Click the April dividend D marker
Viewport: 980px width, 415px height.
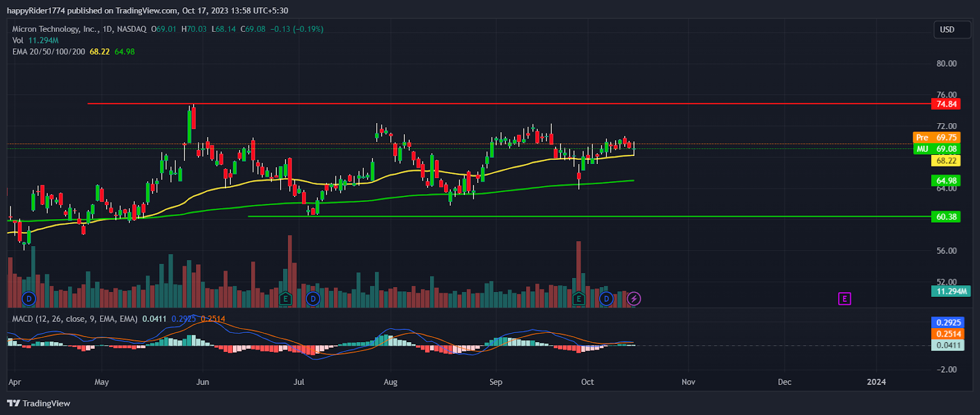click(x=29, y=299)
